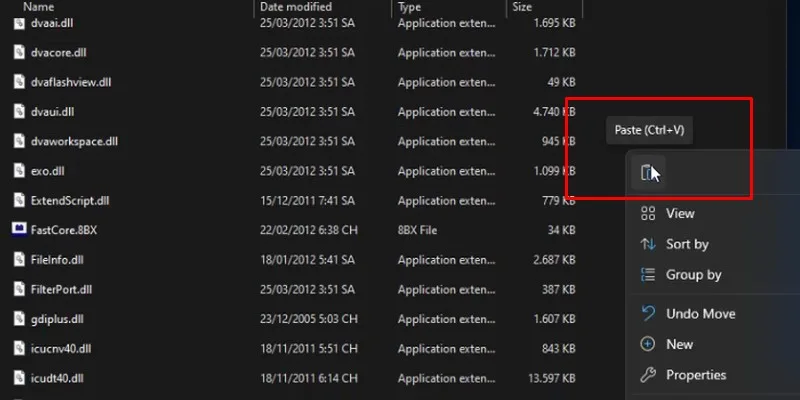Viewport: 800px width, 400px height.
Task: Select Undo Move menu entry
Action: (x=700, y=314)
